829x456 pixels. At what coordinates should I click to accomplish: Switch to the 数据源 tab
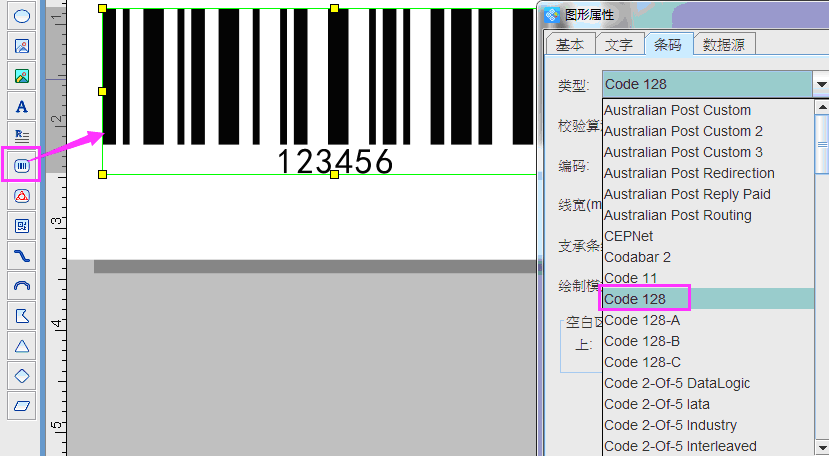click(x=724, y=44)
